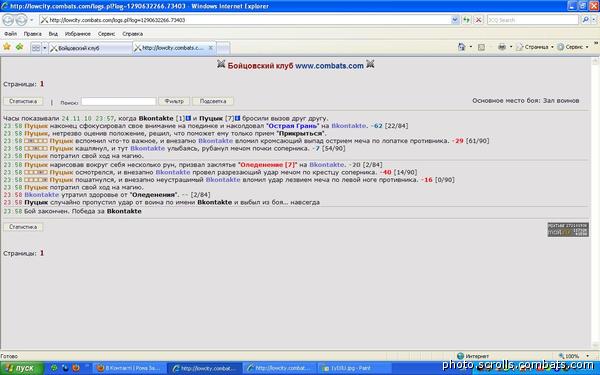Launch Firefox from quick launch

(76, 368)
